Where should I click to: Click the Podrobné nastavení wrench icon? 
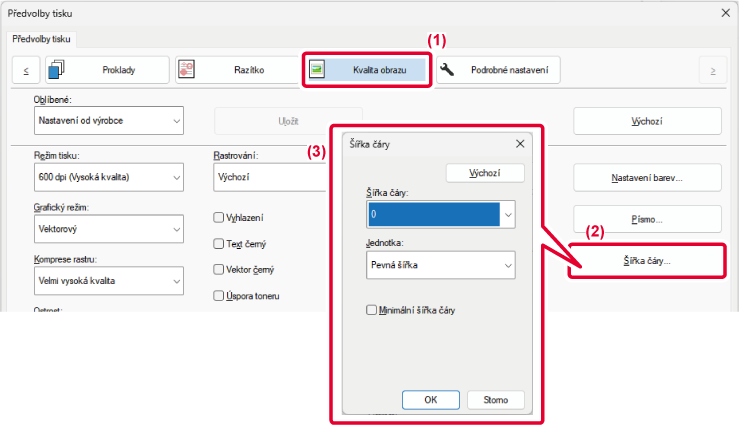point(447,70)
